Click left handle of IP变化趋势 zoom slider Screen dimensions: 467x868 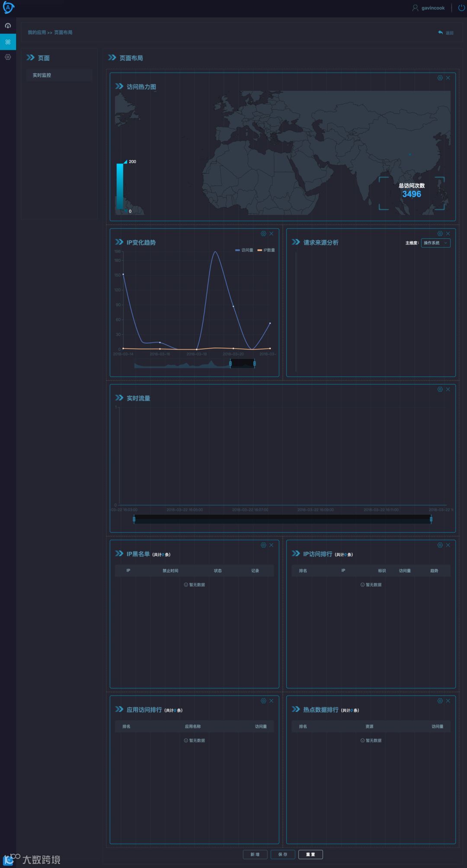(230, 364)
